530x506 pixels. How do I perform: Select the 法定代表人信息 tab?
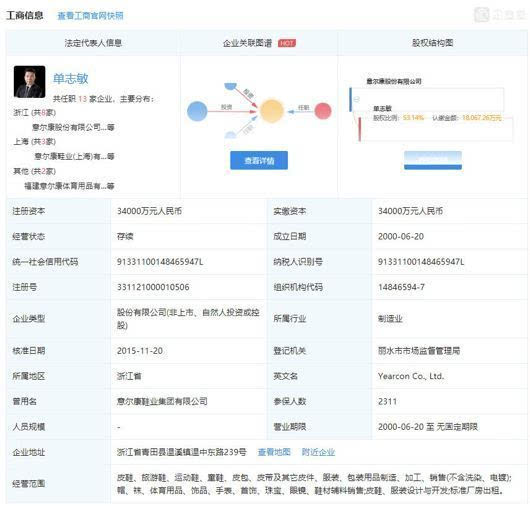point(93,43)
